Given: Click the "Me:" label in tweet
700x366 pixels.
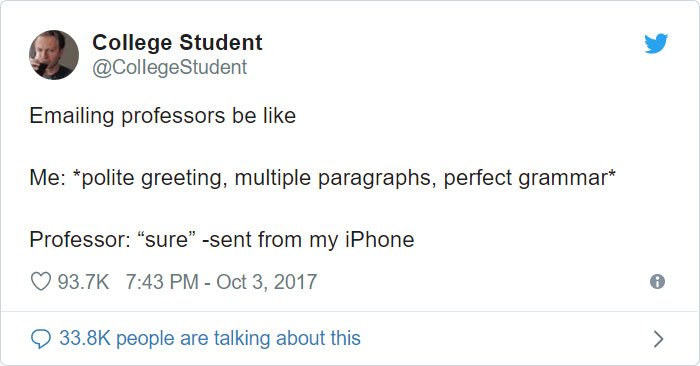Looking at the screenshot, I should pos(47,178).
